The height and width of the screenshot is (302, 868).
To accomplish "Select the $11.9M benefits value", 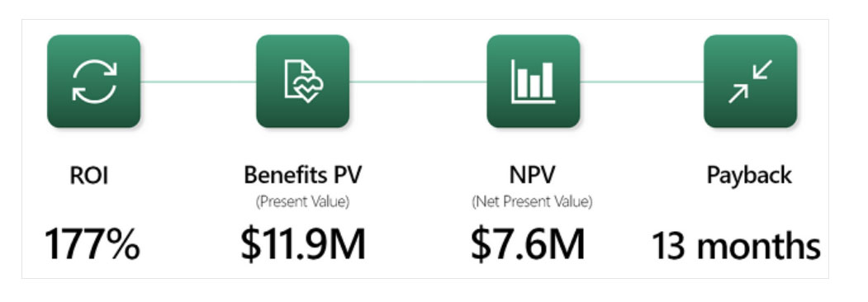I will (303, 244).
